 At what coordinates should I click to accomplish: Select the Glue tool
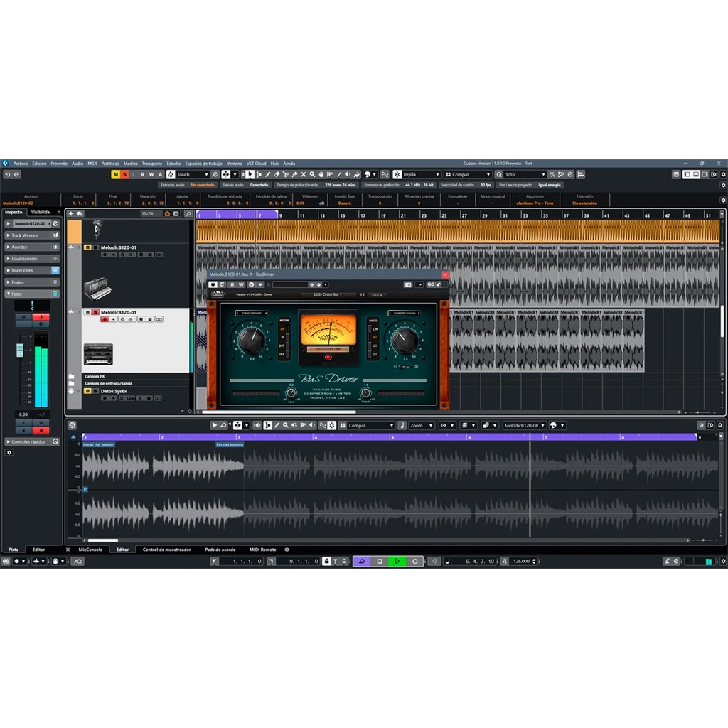294,175
